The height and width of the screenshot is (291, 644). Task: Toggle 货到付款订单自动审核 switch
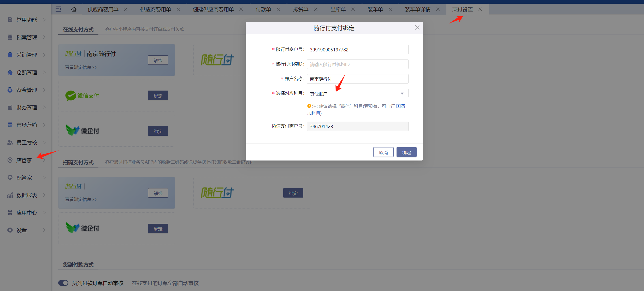[x=63, y=283]
